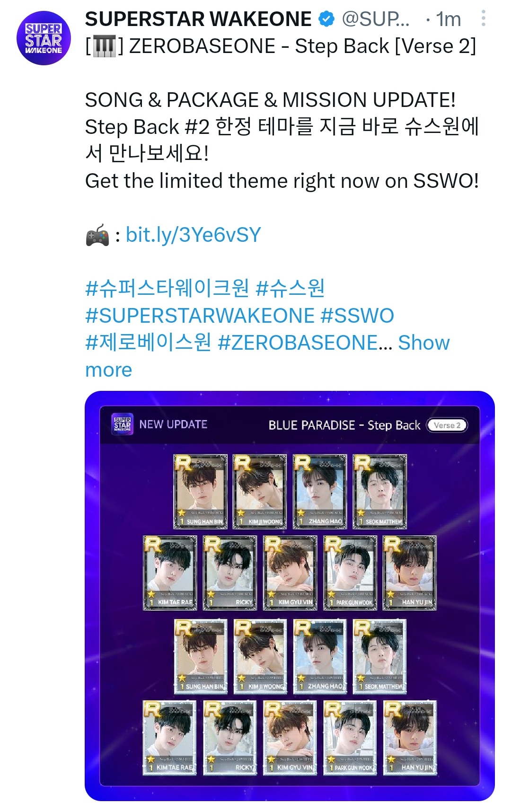Open the second-row KIM GYU VIN card

tap(290, 573)
